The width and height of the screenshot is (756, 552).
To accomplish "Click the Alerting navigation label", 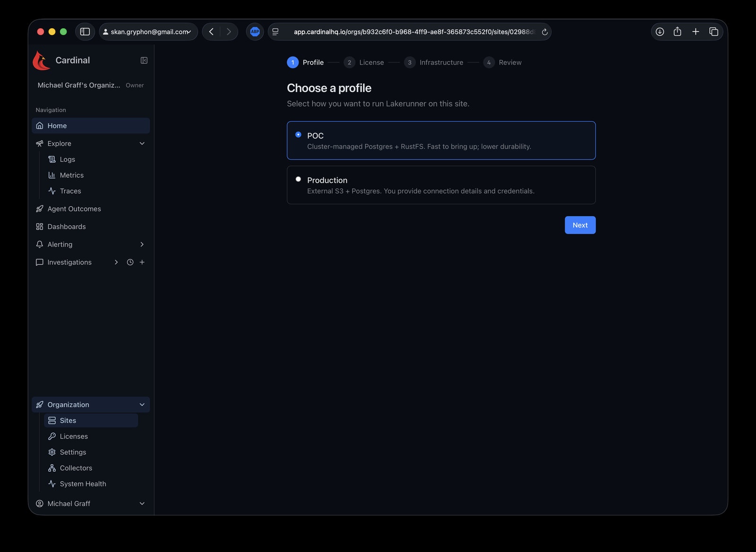I will coord(60,245).
